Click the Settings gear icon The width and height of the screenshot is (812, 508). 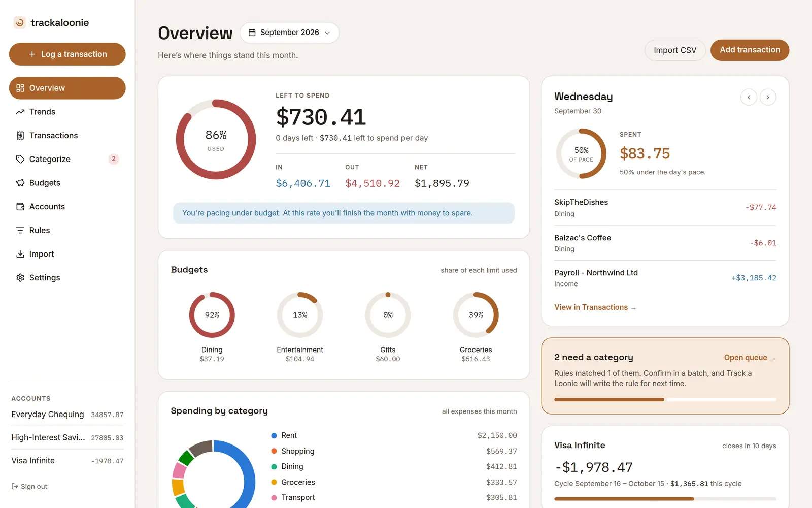click(x=20, y=278)
